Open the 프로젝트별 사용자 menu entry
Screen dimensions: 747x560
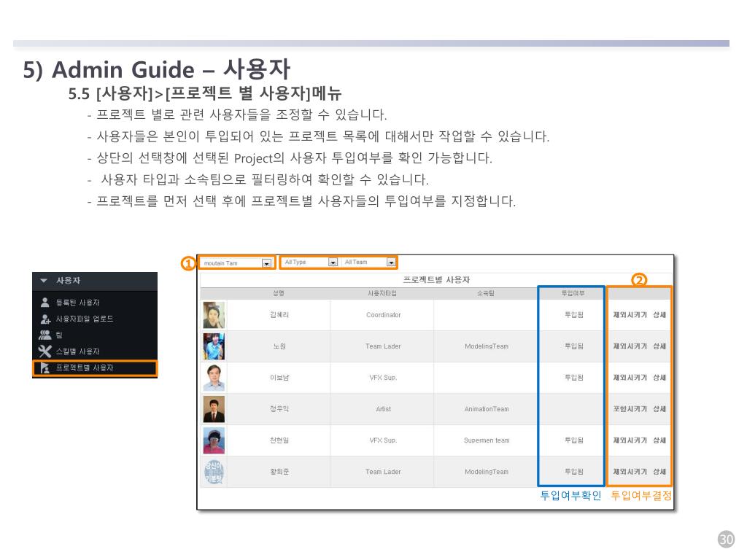(95, 368)
